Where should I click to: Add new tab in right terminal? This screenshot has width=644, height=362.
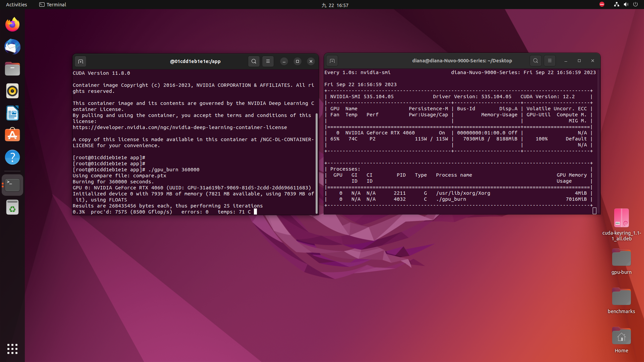(x=332, y=61)
